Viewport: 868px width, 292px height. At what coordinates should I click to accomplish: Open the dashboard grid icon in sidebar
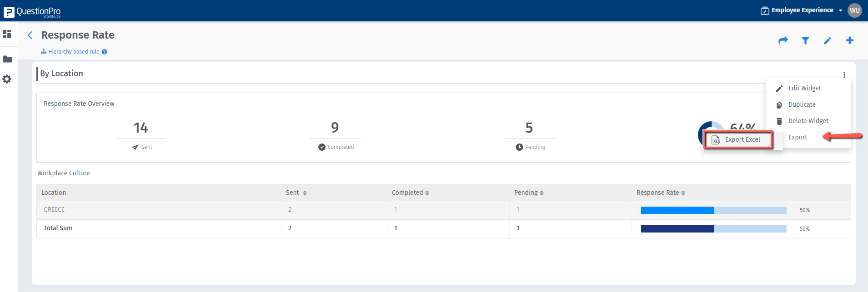click(x=7, y=34)
